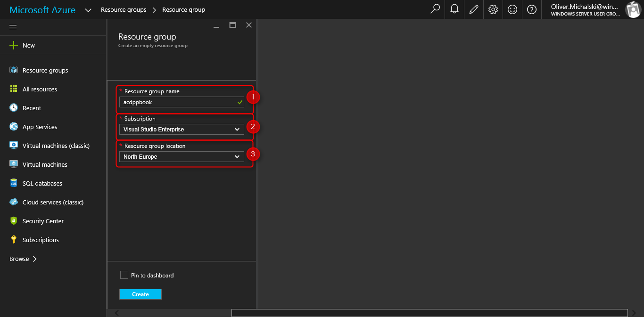Maximize the Resource group blade
Image resolution: width=644 pixels, height=317 pixels.
pyautogui.click(x=232, y=25)
